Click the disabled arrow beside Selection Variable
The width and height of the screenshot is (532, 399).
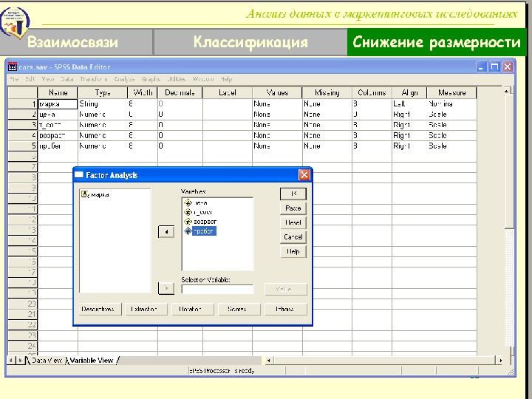pyautogui.click(x=166, y=288)
